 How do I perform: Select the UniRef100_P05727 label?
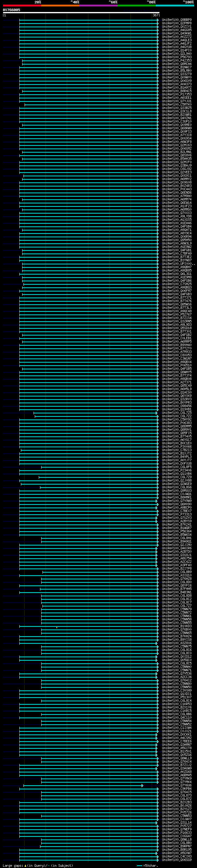pos(177,826)
